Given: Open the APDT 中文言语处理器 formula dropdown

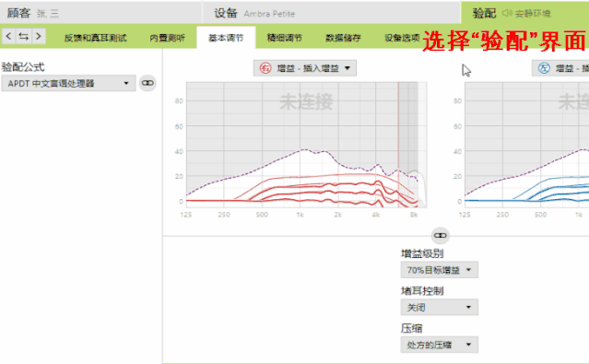Looking at the screenshot, I should 68,83.
